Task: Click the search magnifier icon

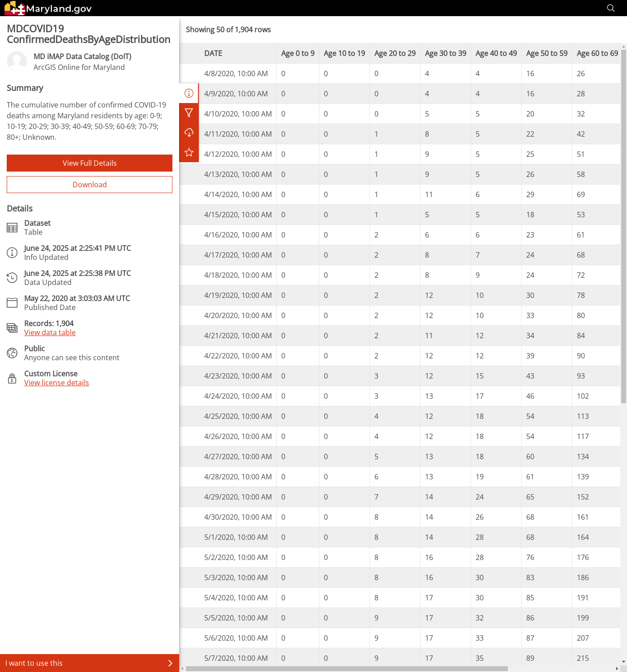Action: (610, 8)
